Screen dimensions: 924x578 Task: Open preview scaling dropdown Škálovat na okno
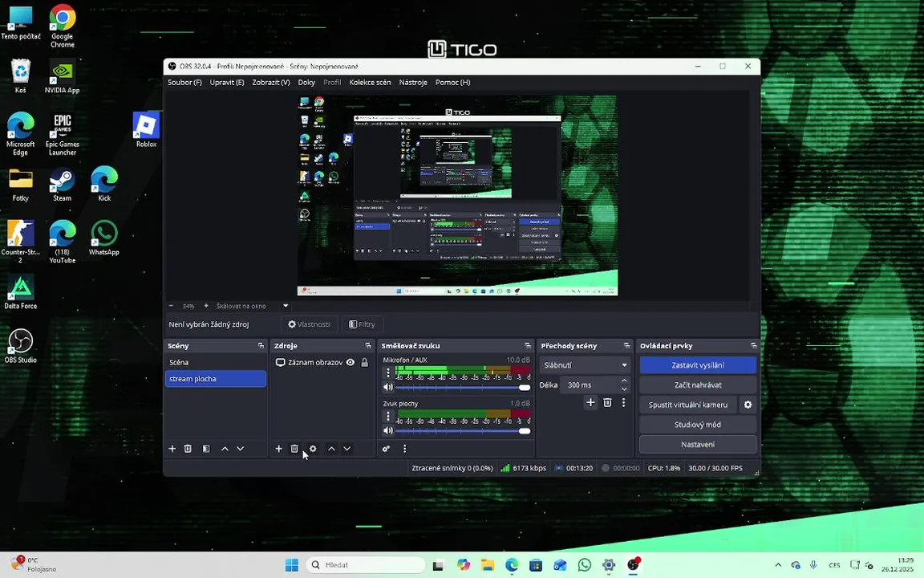(x=286, y=306)
